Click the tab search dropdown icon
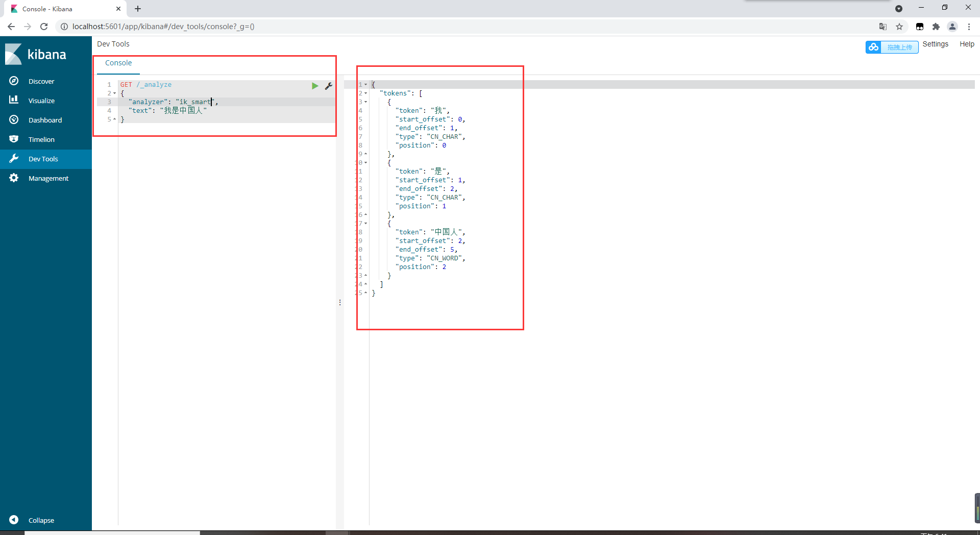 (899, 9)
